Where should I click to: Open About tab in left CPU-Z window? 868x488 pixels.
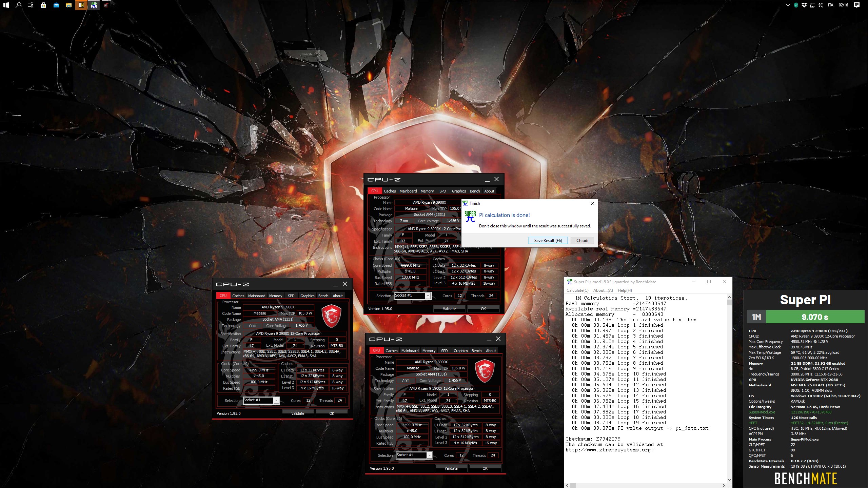(337, 296)
